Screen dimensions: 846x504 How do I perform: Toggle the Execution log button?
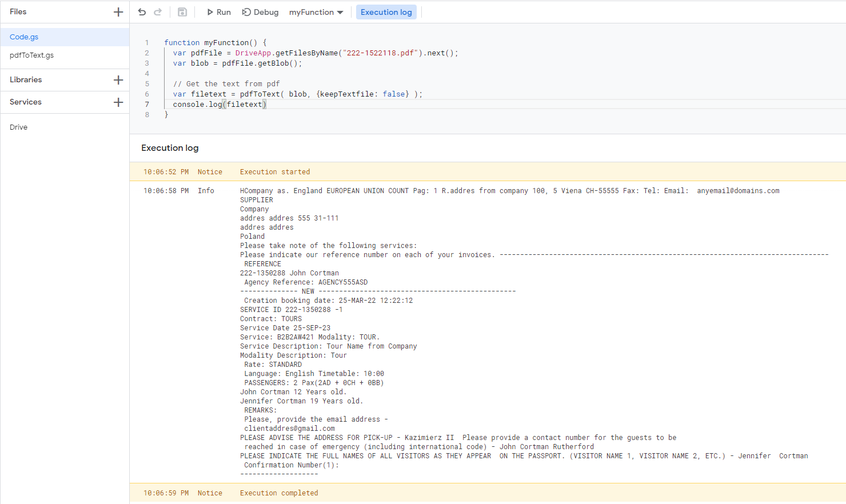[x=386, y=12]
